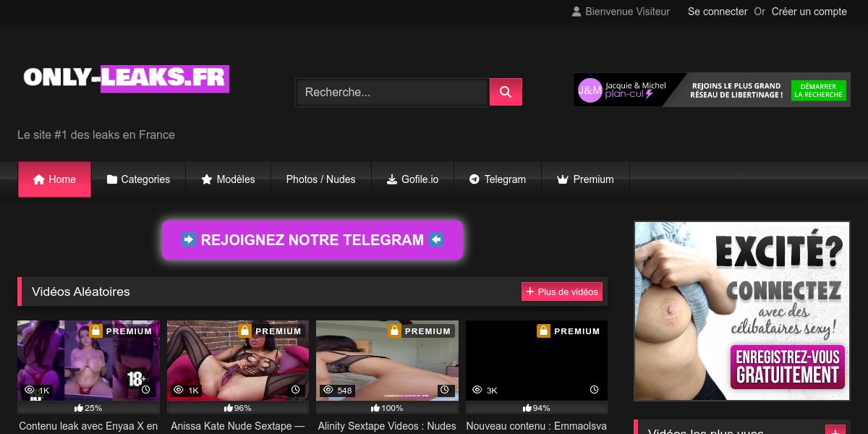Click the clock icon on the 3K-views thumbnail

tap(595, 390)
